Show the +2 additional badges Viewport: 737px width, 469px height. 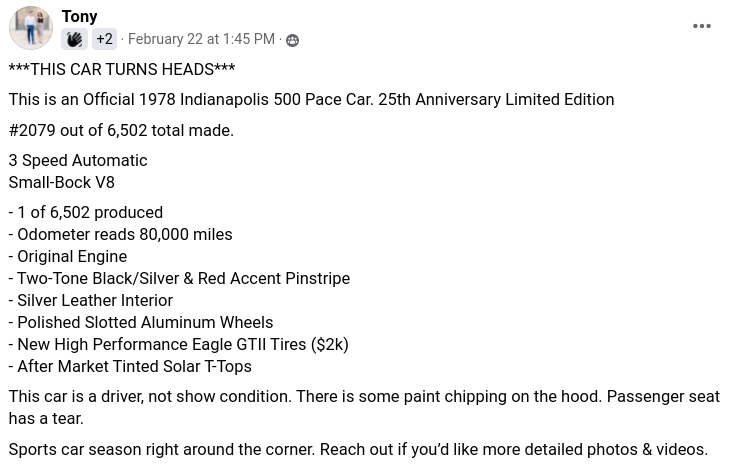point(104,39)
